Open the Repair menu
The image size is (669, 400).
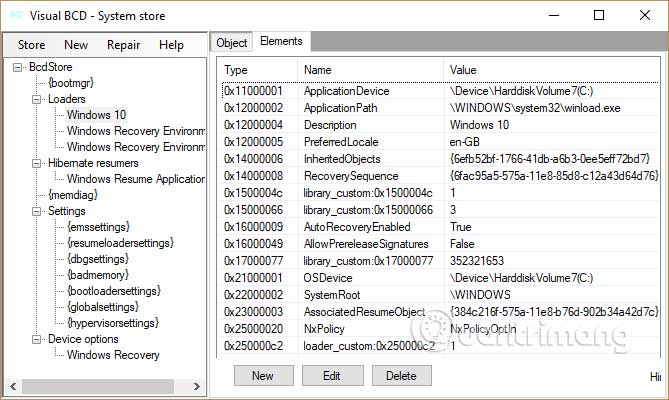pyautogui.click(x=124, y=45)
